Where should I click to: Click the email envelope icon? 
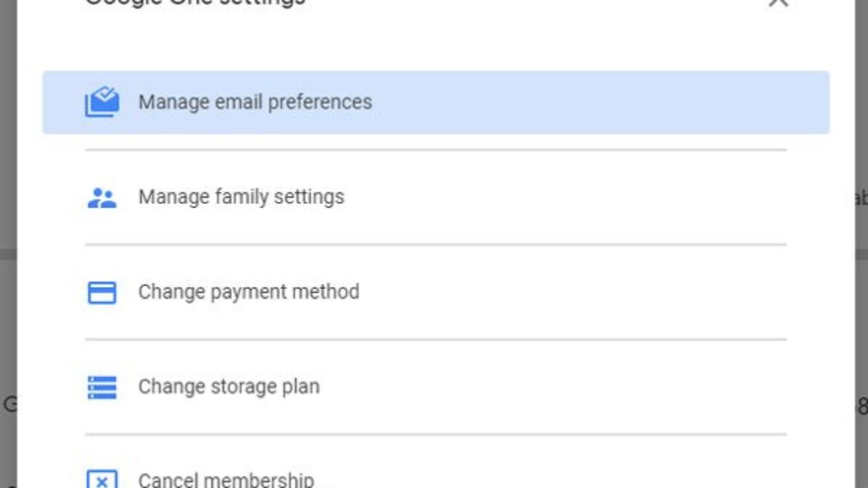point(102,102)
